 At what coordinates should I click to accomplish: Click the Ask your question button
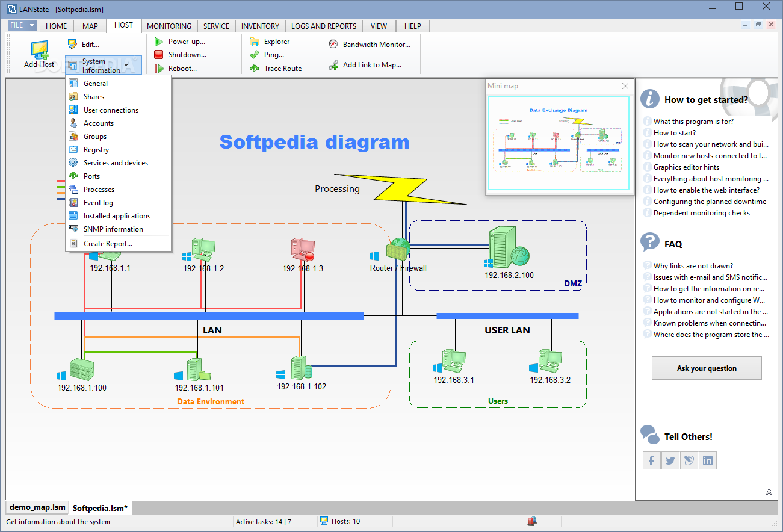tap(707, 368)
